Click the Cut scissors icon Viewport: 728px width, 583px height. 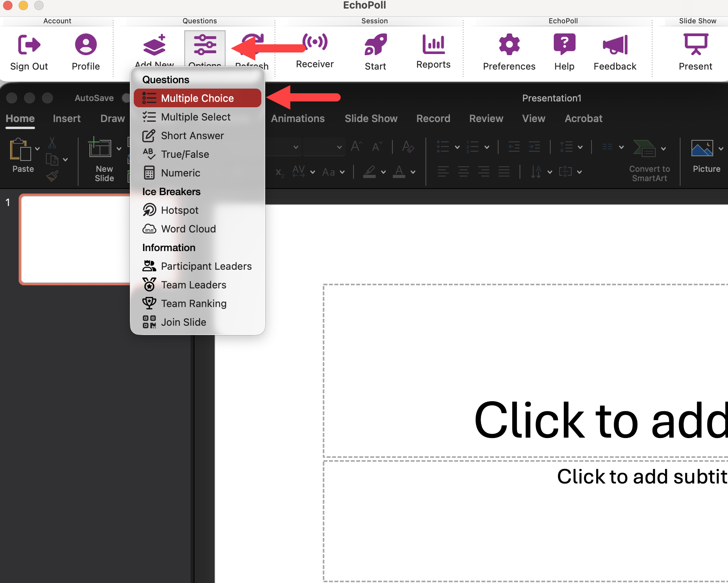[x=52, y=143]
